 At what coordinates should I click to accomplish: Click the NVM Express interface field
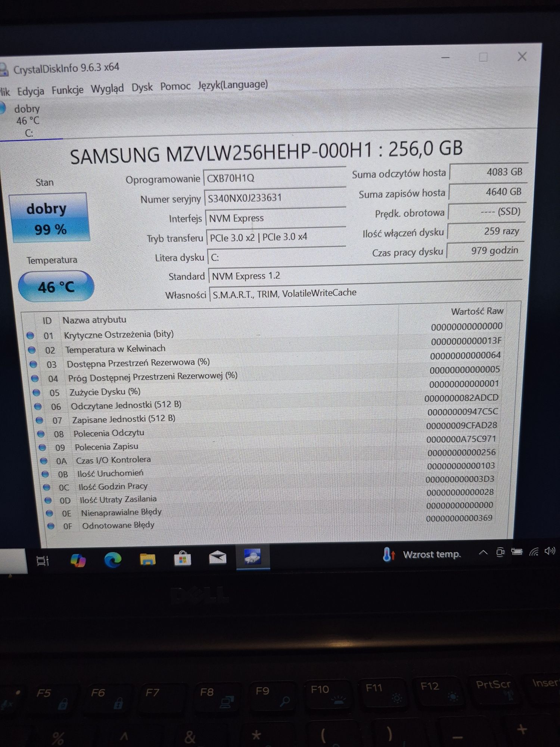276,217
